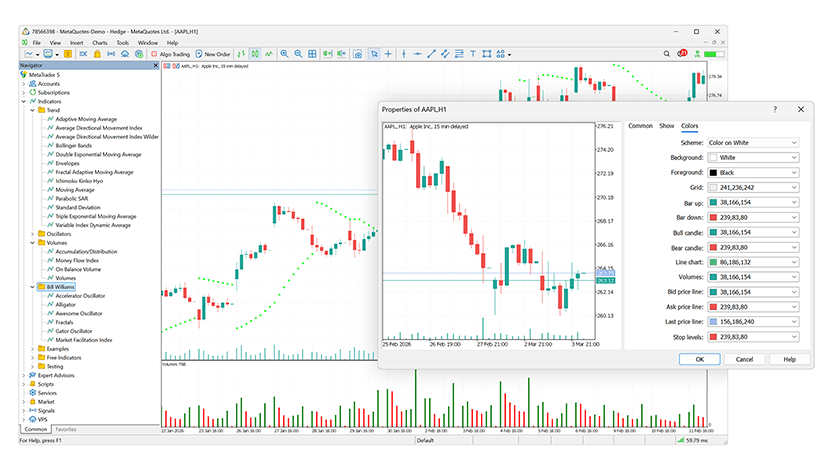Confirm the Properties dialog with OK

tap(700, 360)
